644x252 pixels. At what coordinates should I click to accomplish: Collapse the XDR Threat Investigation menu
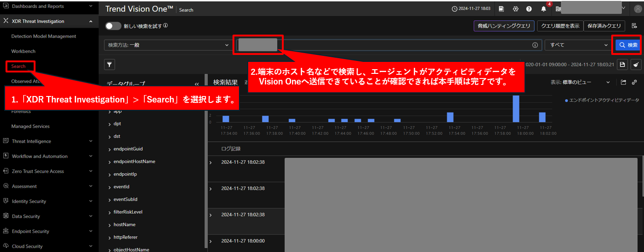point(90,21)
